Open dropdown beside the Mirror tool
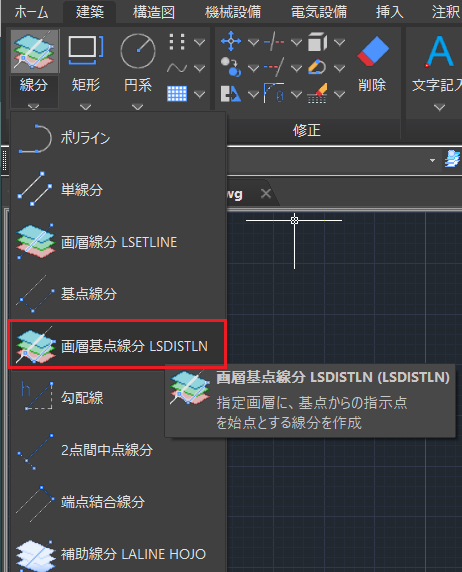Image resolution: width=462 pixels, height=572 pixels. [253, 94]
